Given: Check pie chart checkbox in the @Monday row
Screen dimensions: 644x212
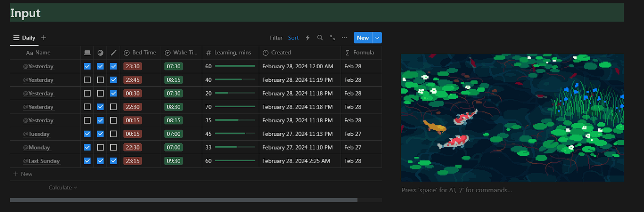Looking at the screenshot, I should (100, 147).
